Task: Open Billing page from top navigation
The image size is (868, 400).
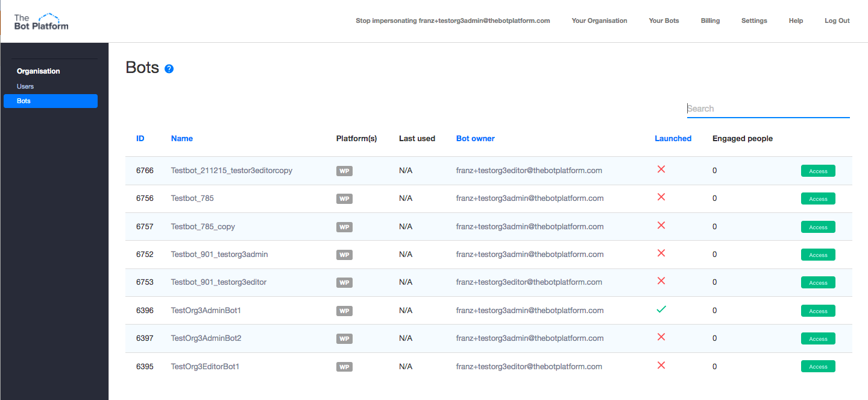Action: coord(710,21)
